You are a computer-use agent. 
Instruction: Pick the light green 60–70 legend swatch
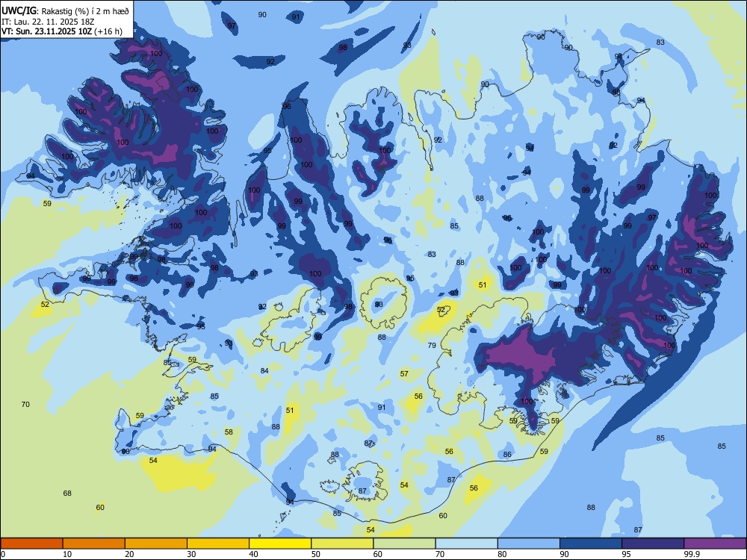click(x=404, y=544)
